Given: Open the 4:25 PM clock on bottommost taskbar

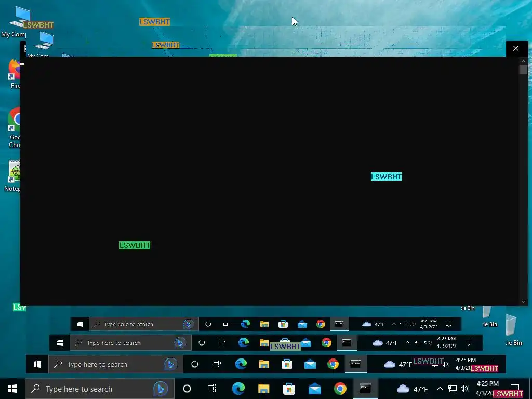Looking at the screenshot, I should coord(487,389).
